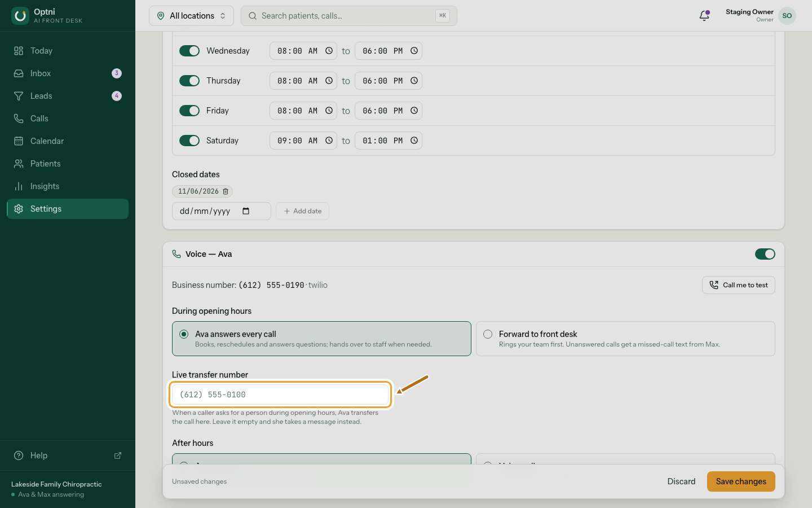Viewport: 812px width, 508px height.
Task: Go to Today in the sidebar
Action: 68,51
